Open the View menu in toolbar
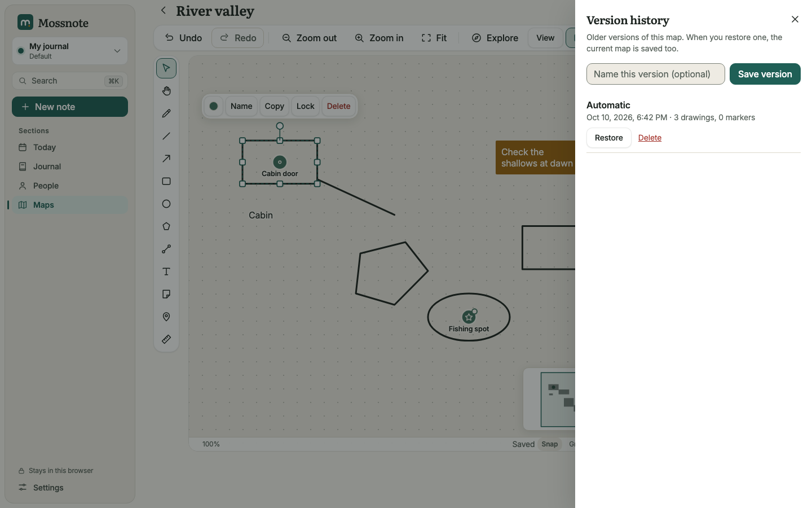 (545, 38)
